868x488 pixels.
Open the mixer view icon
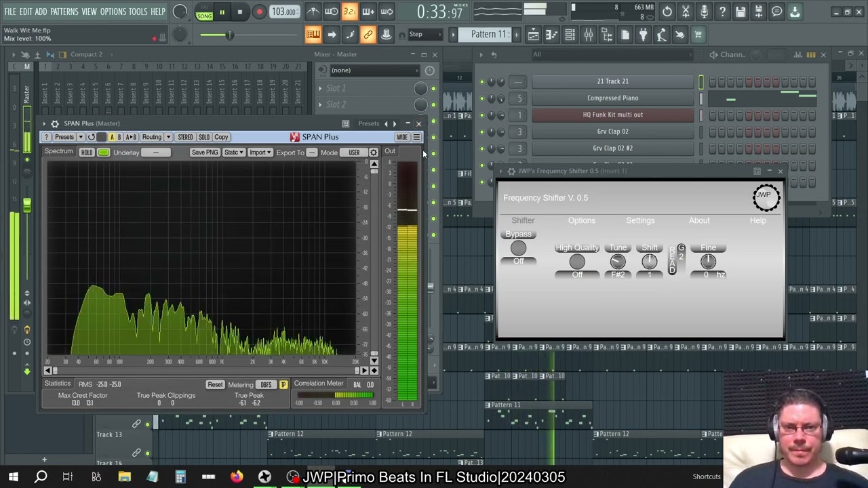(x=589, y=35)
